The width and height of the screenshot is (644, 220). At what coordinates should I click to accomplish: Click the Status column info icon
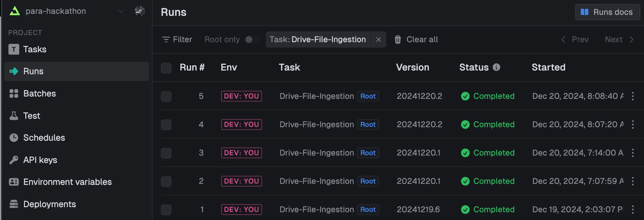click(x=496, y=67)
